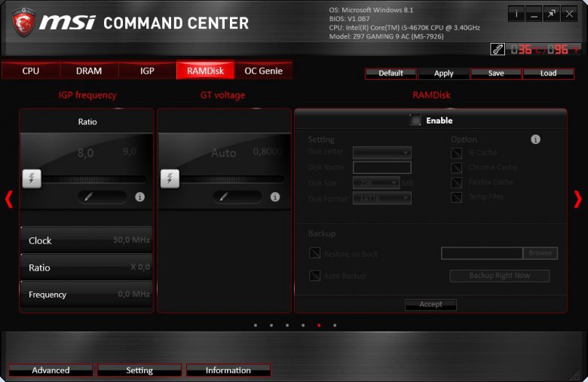Select the RAMDisk tab
The height and width of the screenshot is (382, 588).
(x=206, y=71)
